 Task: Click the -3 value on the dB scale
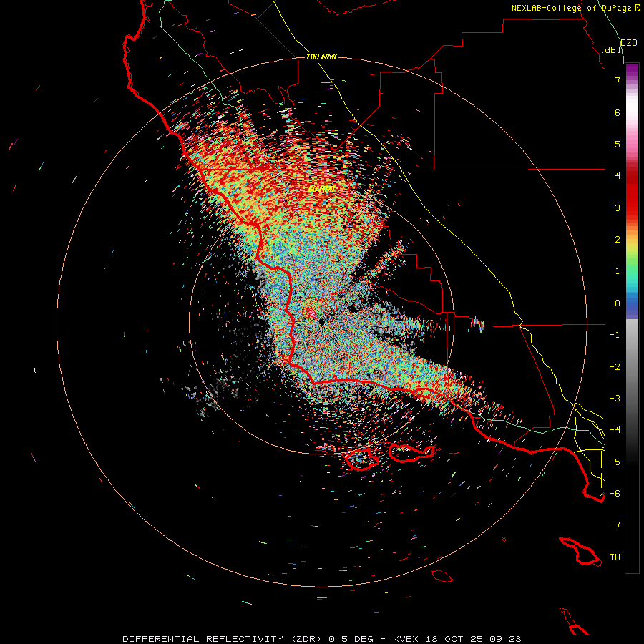coord(615,399)
